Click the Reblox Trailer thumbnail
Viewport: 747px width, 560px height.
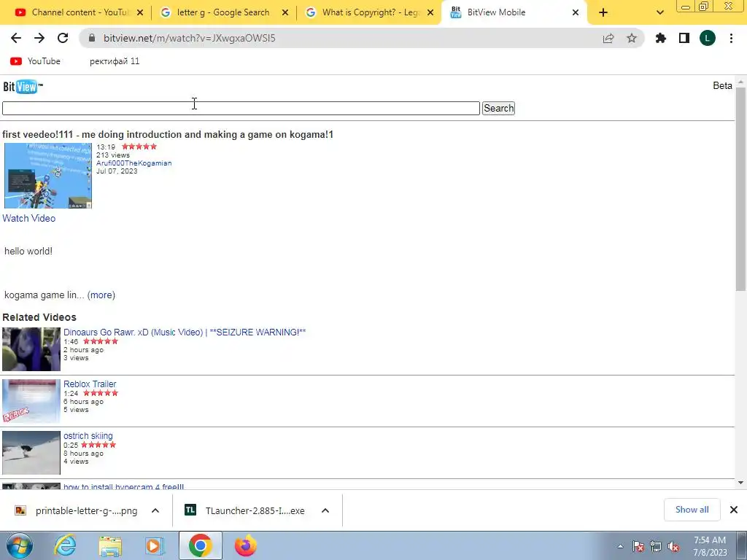[31, 401]
